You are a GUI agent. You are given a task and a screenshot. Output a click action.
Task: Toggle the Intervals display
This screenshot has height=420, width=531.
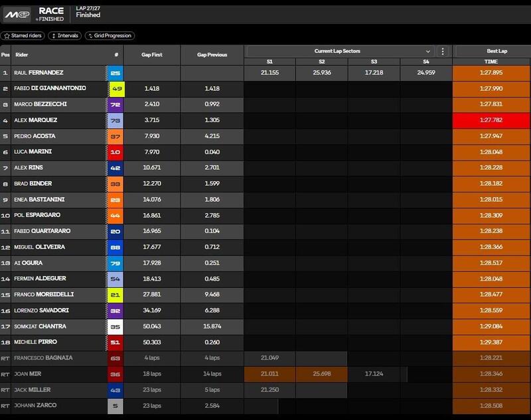pos(64,36)
